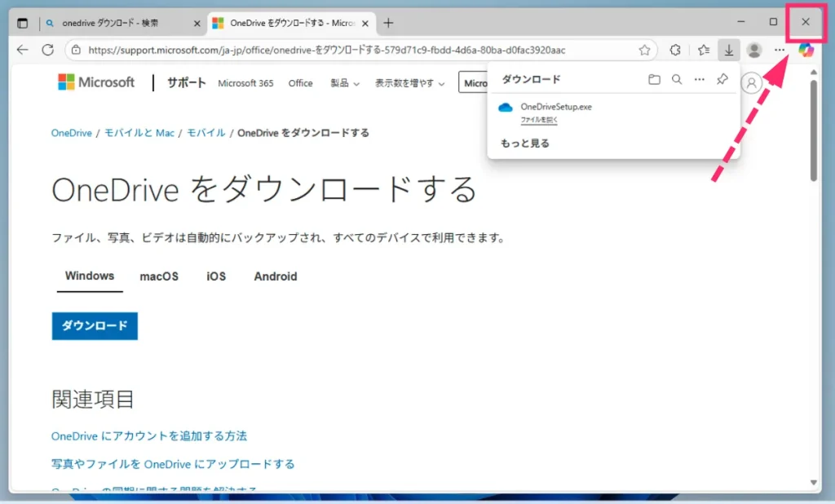
Task: Maximize the browser window
Action: pos(773,22)
